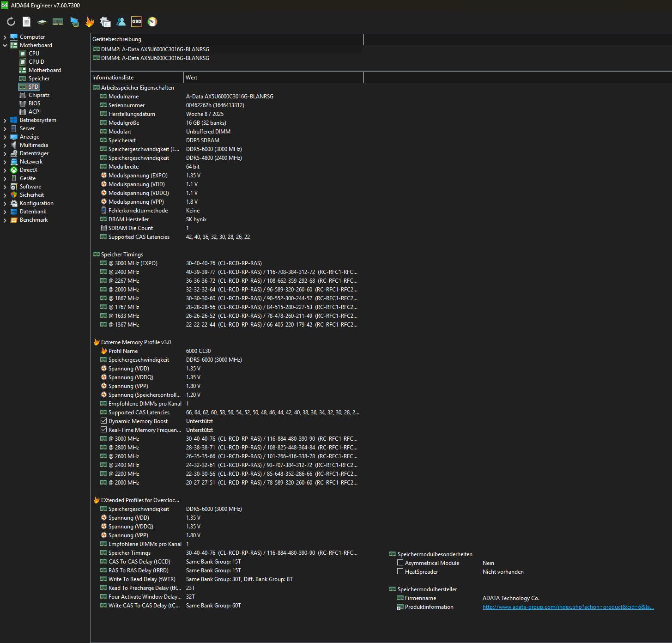This screenshot has width=672, height=643.
Task: Click the Sicherheit shield icon
Action: [14, 195]
